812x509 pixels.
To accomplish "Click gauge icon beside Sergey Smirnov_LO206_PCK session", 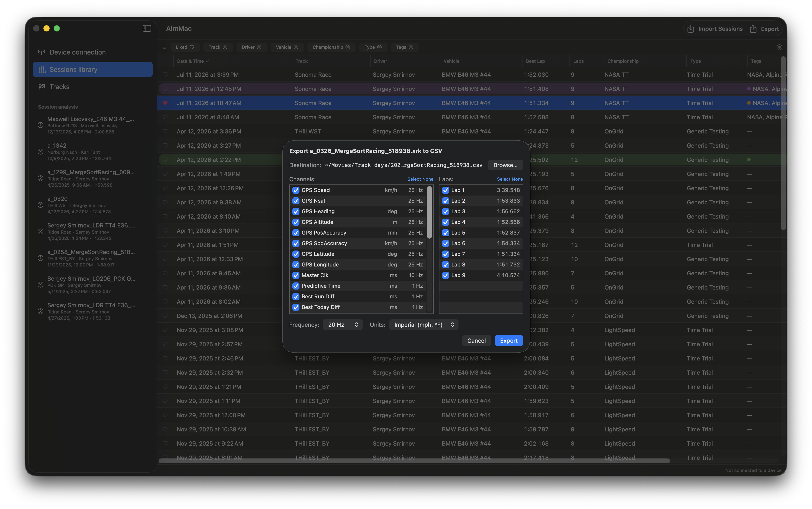I will 40,285.
